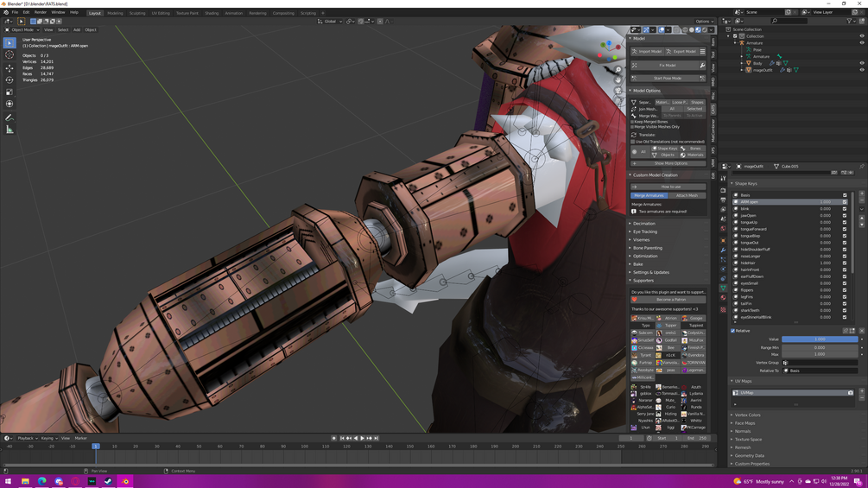Screen dimensions: 868x488
Task: Hide the Collection via eye icon
Action: (862, 36)
